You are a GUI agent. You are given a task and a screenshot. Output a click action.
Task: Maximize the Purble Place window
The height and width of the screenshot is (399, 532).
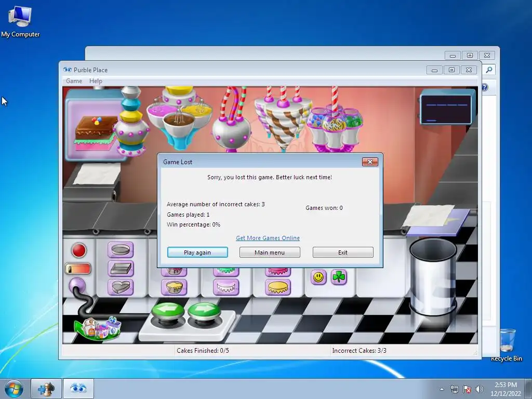tap(451, 70)
